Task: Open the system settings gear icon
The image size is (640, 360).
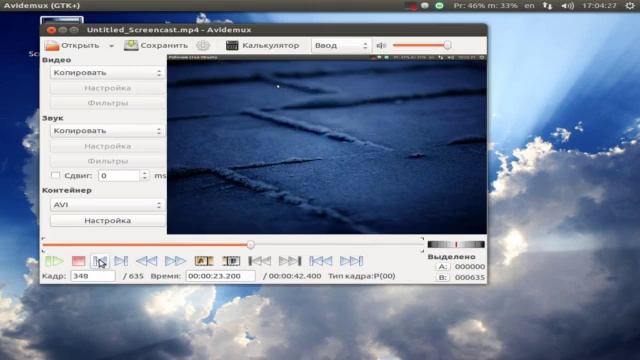Action: click(x=630, y=5)
